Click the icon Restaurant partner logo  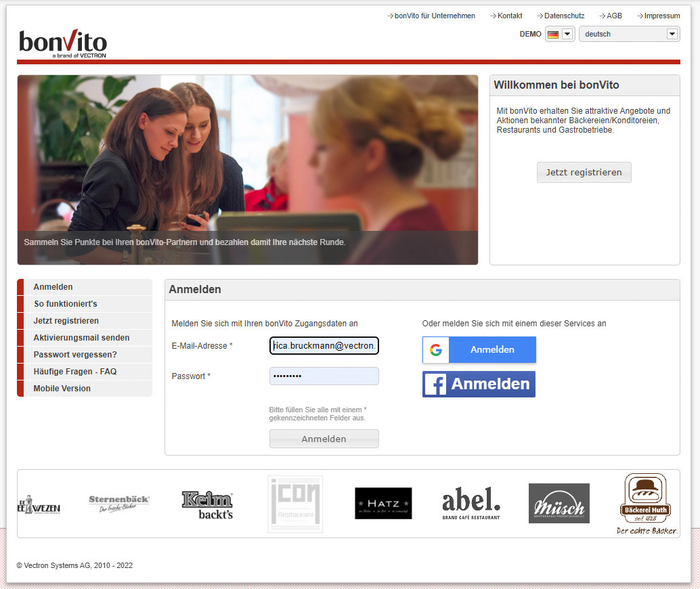(295, 504)
